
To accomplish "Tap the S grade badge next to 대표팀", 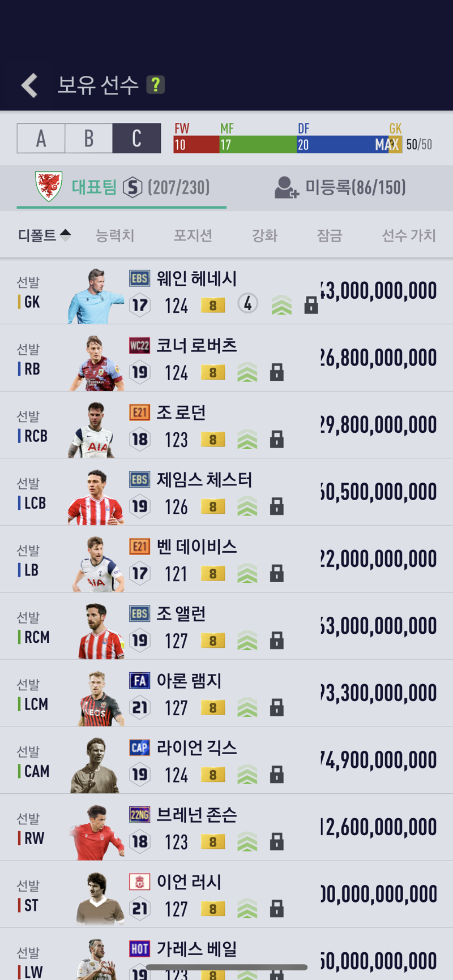I will [x=133, y=187].
